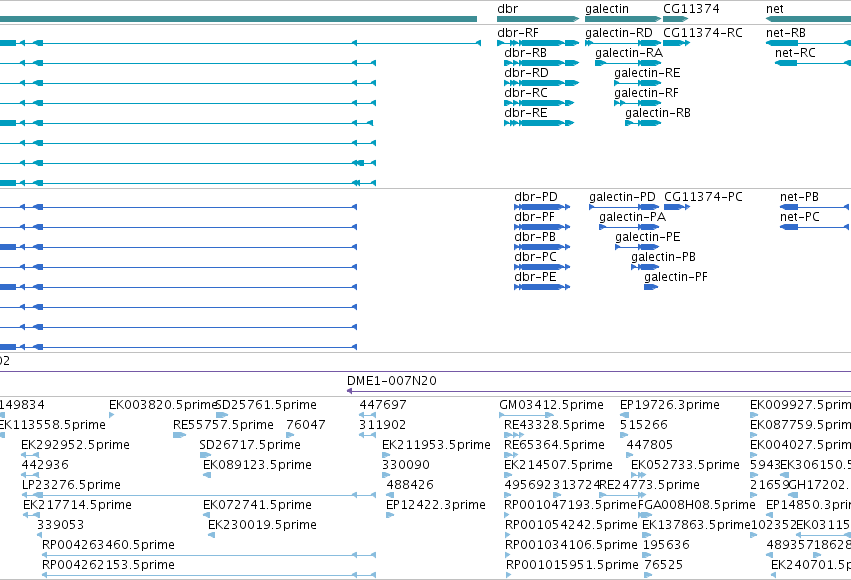
Task: Choose protein galectin-PB
Action: 663,257
